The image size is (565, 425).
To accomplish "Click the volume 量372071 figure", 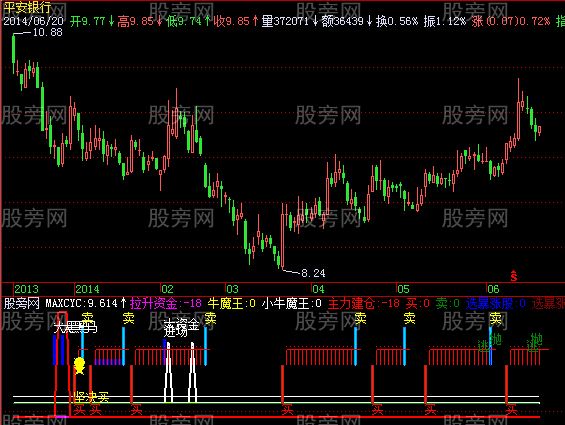I will 285,21.
